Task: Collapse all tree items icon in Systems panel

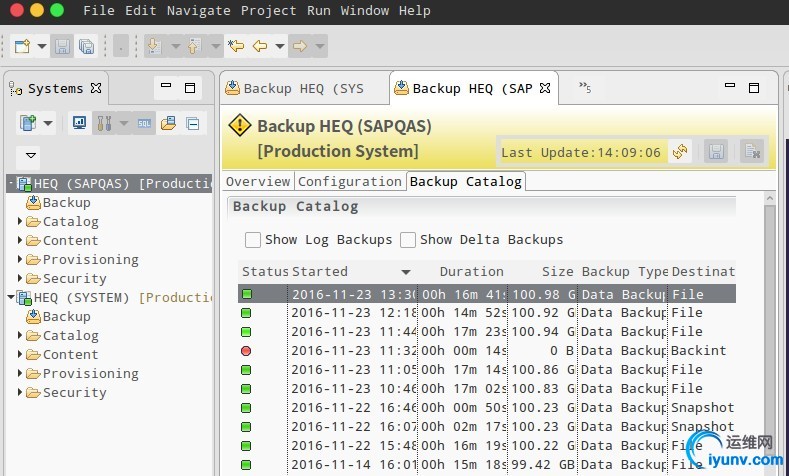Action: click(192, 123)
